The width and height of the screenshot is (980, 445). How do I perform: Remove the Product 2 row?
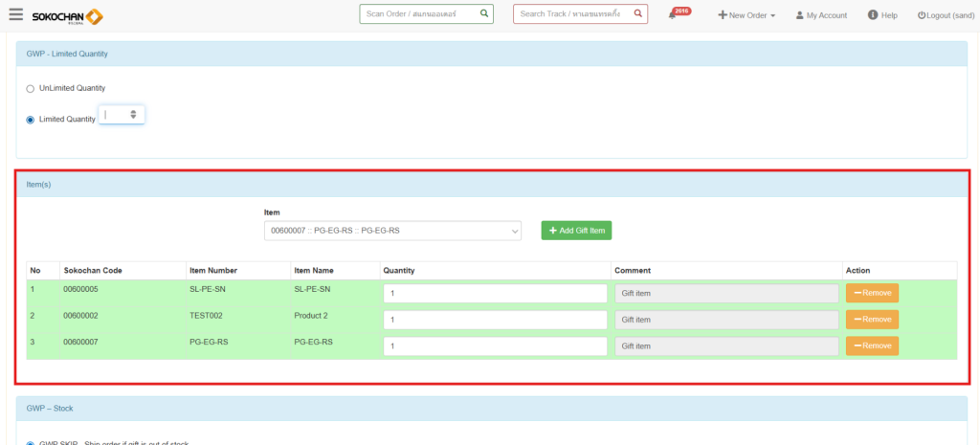click(872, 319)
